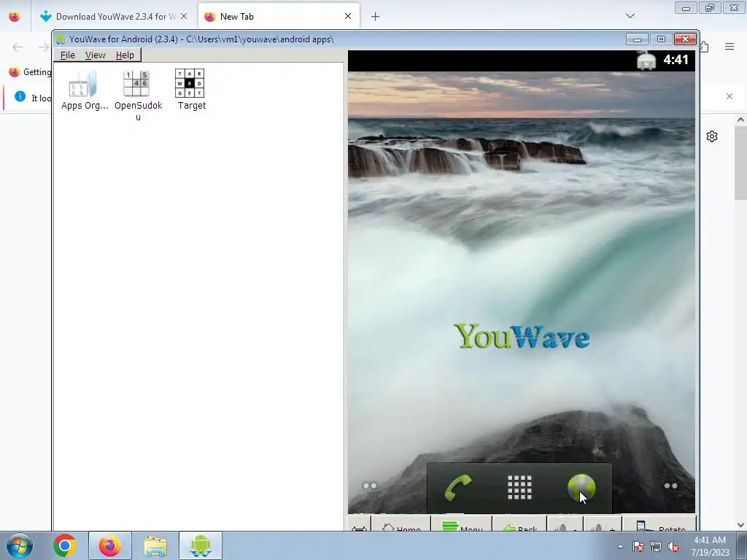Open the View menu in YouWave
The image size is (747, 560).
(x=96, y=55)
